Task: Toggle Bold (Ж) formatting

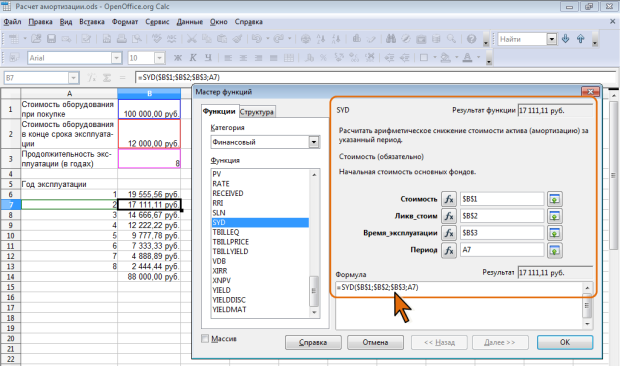Action: pyautogui.click(x=178, y=58)
